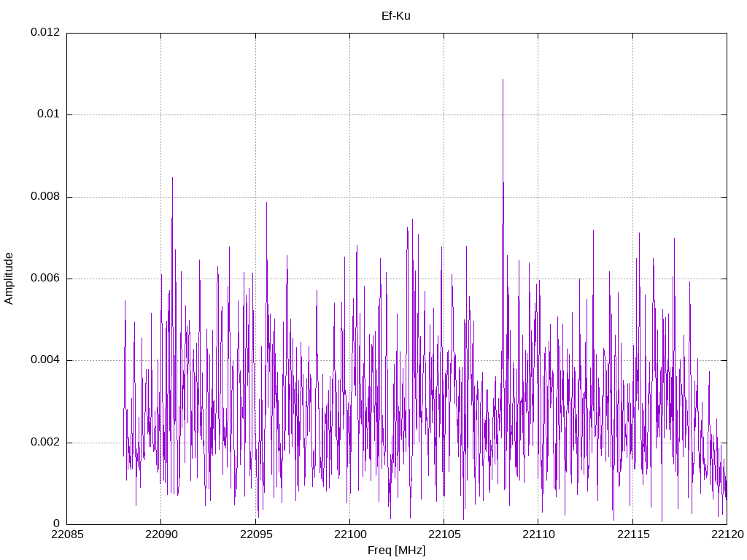Click the 0.012 y-axis tick label
Viewport: 747px width, 560px height.
(x=45, y=32)
